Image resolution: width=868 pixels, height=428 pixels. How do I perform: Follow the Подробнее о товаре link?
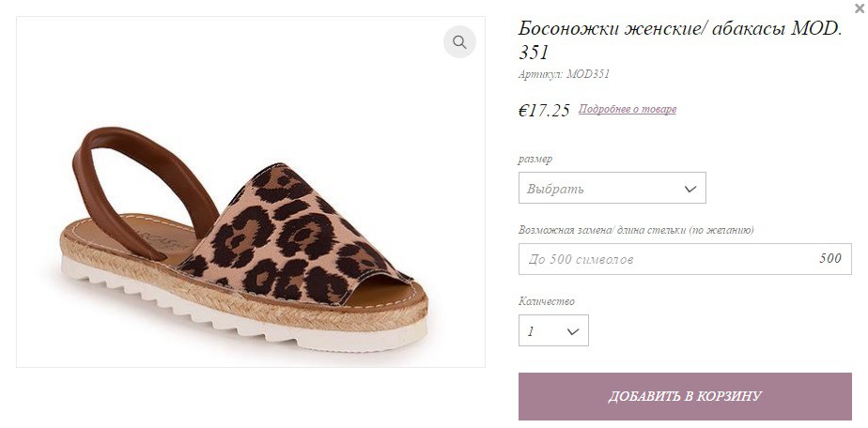628,109
